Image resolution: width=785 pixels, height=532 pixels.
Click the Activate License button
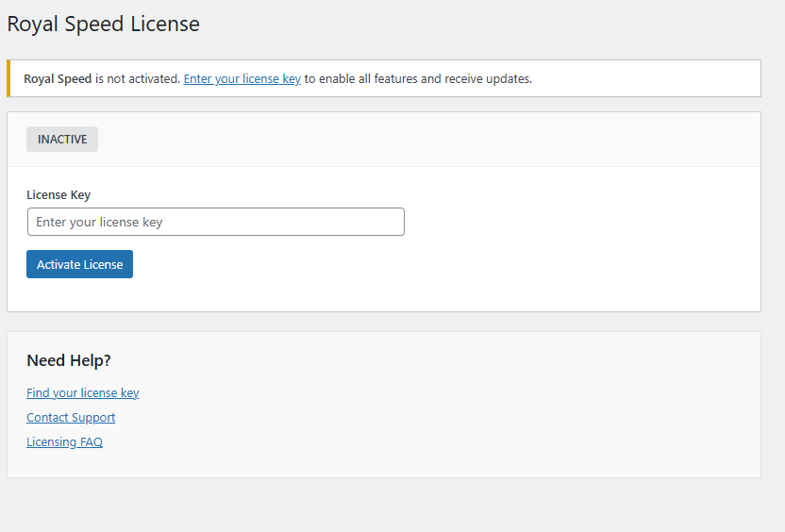click(79, 264)
